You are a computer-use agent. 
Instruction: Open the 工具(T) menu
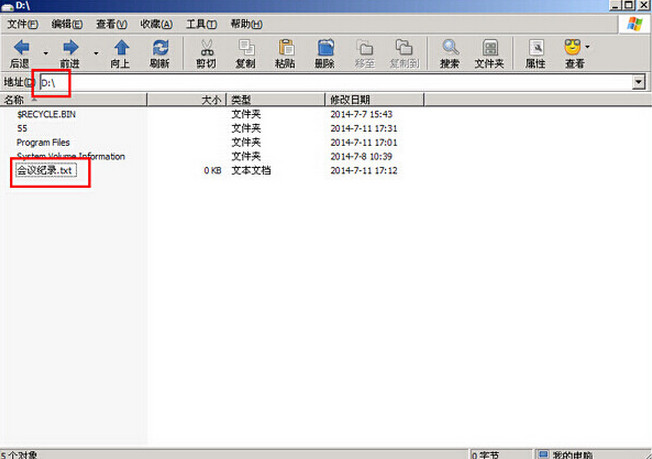pos(201,24)
